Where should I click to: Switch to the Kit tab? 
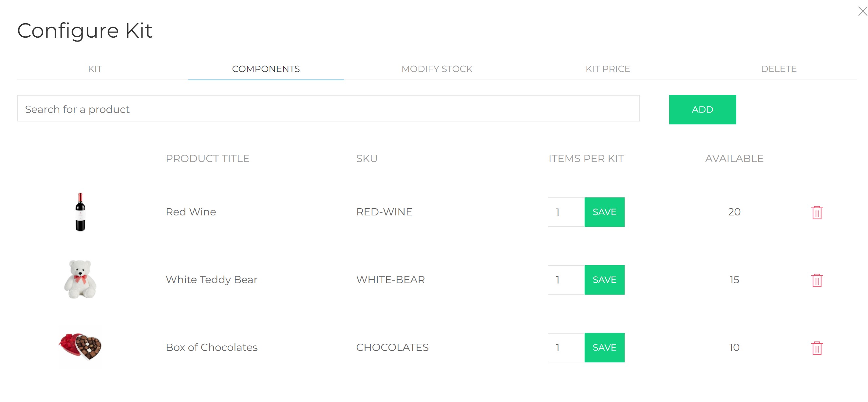[x=95, y=69]
